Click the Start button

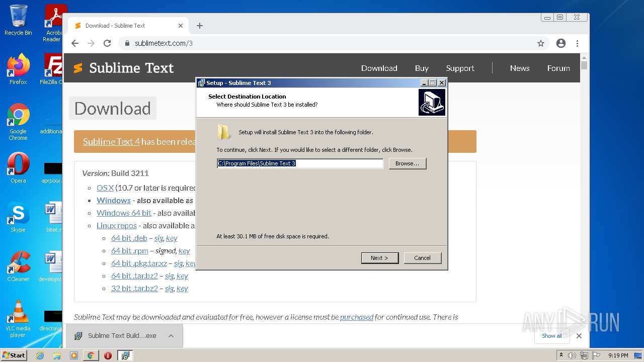(14, 355)
